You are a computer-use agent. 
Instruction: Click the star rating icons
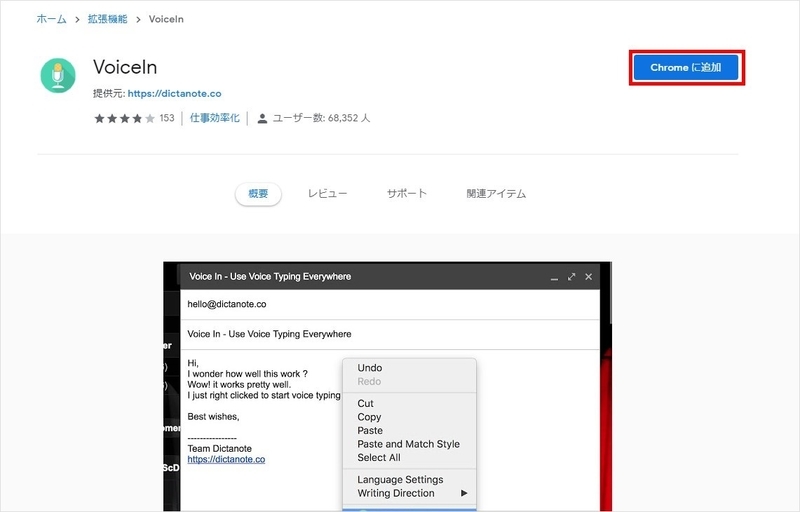pos(124,118)
